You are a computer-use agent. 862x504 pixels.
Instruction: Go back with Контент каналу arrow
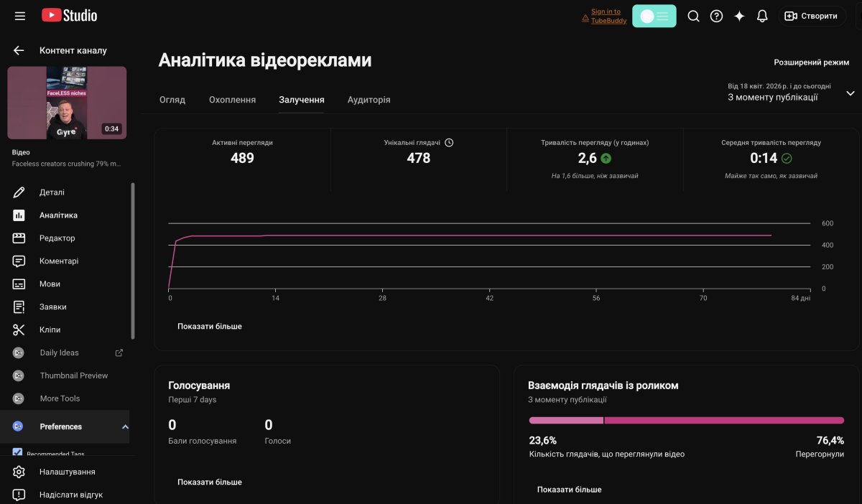(19, 50)
